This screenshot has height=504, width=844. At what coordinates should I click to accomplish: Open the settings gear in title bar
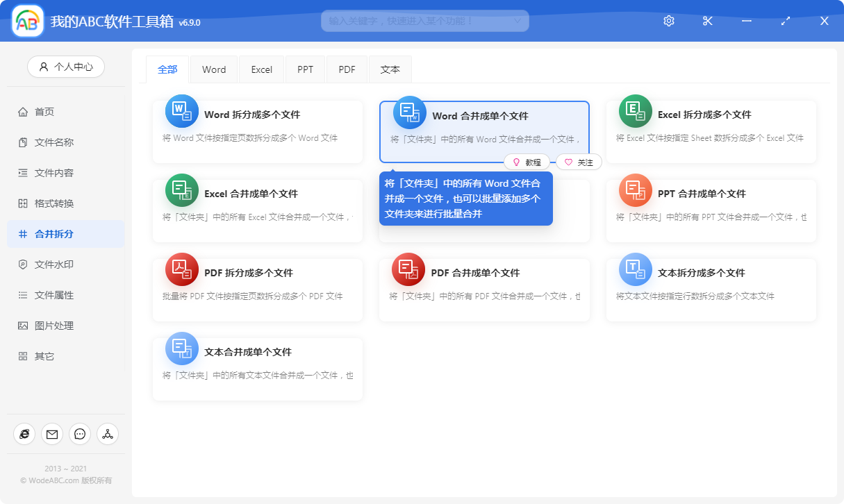(669, 21)
